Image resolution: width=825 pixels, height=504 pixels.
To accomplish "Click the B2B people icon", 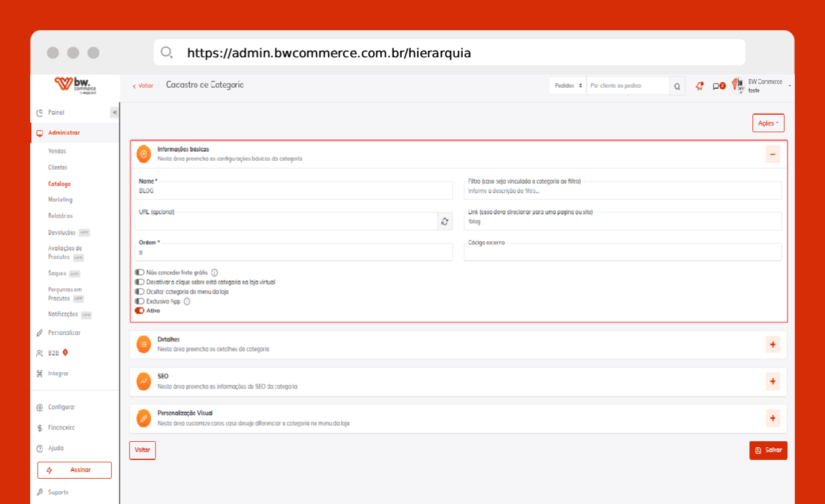I will [x=40, y=354].
